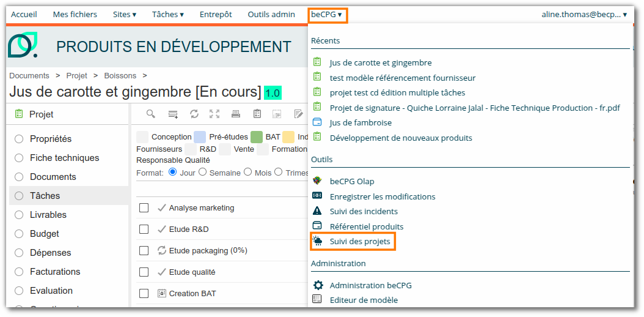The image size is (644, 317).
Task: Select the Propriétés radio in the sidebar
Action: (19, 139)
